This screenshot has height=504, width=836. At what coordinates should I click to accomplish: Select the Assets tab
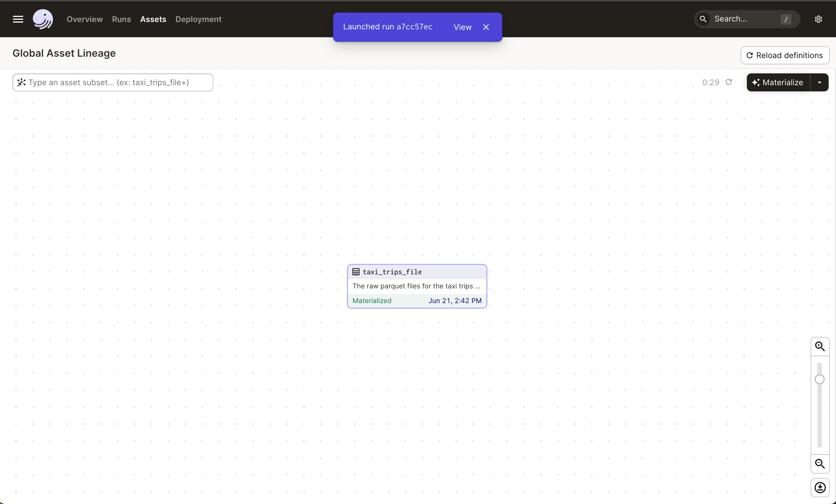point(153,19)
